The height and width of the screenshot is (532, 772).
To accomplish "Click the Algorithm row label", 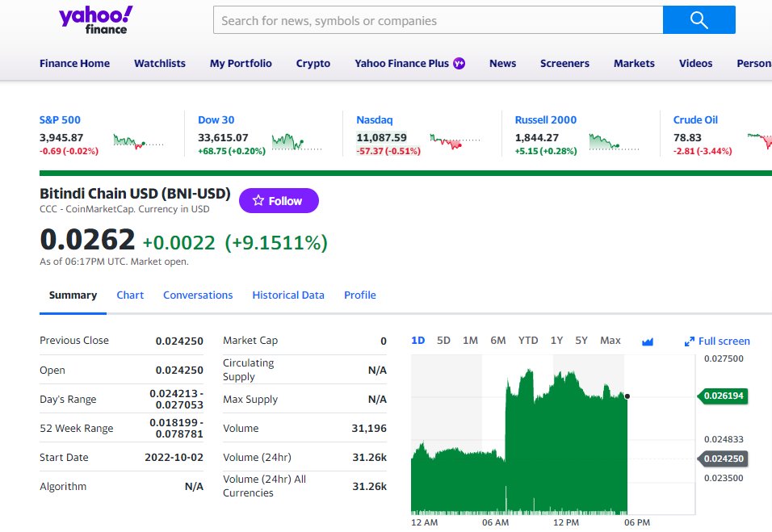I will [x=63, y=486].
